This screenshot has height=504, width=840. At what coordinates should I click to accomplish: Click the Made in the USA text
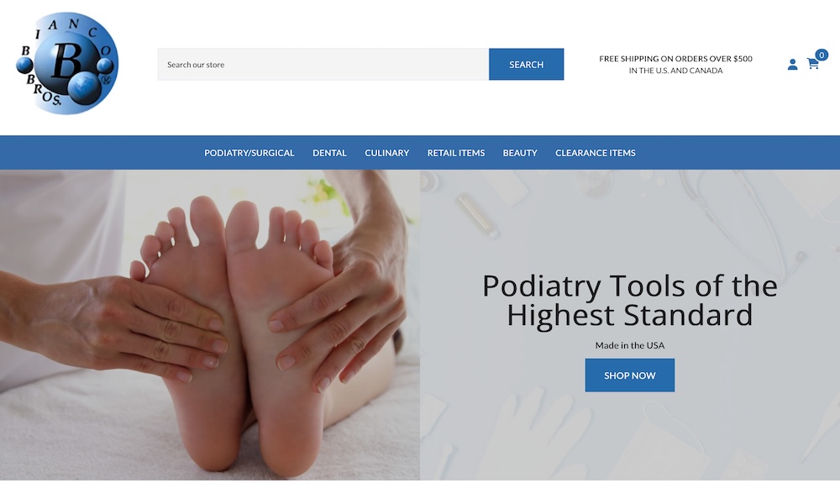click(629, 345)
